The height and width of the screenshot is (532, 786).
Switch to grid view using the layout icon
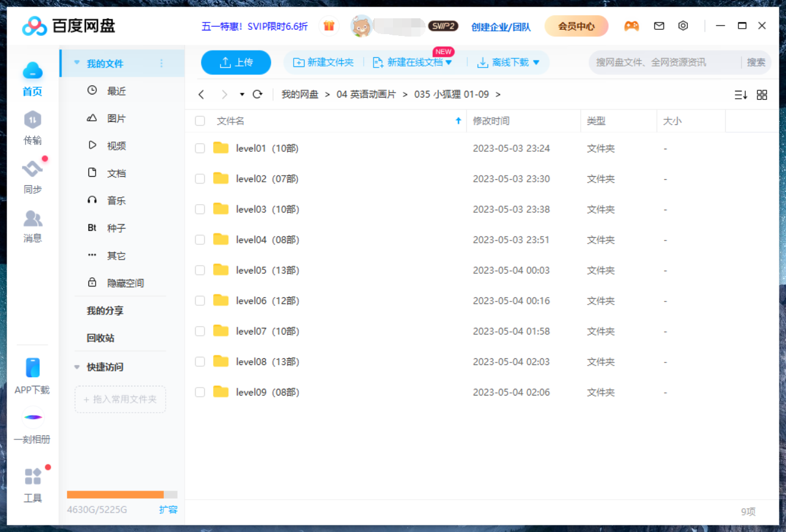point(762,94)
